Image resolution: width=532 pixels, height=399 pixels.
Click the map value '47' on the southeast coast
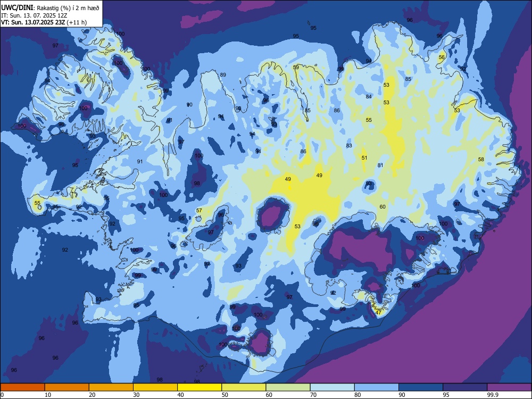pos(379,312)
